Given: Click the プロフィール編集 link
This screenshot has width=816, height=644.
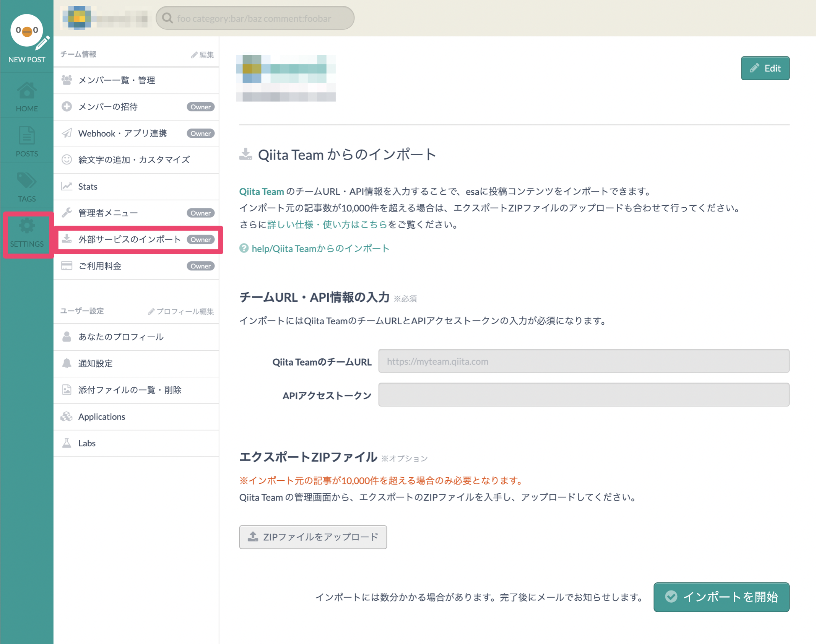Looking at the screenshot, I should 181,311.
